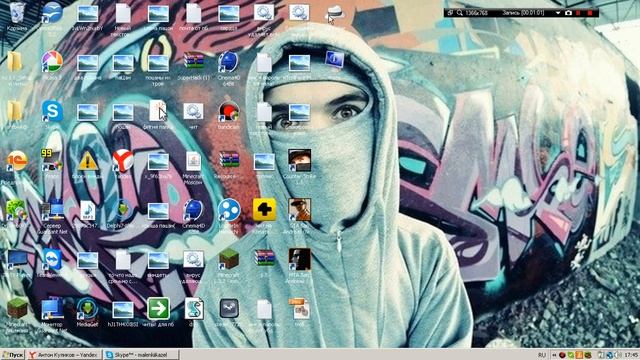Select the Сервер GuardAnt.Net shortcut
The image size is (640, 360).
coord(52,211)
